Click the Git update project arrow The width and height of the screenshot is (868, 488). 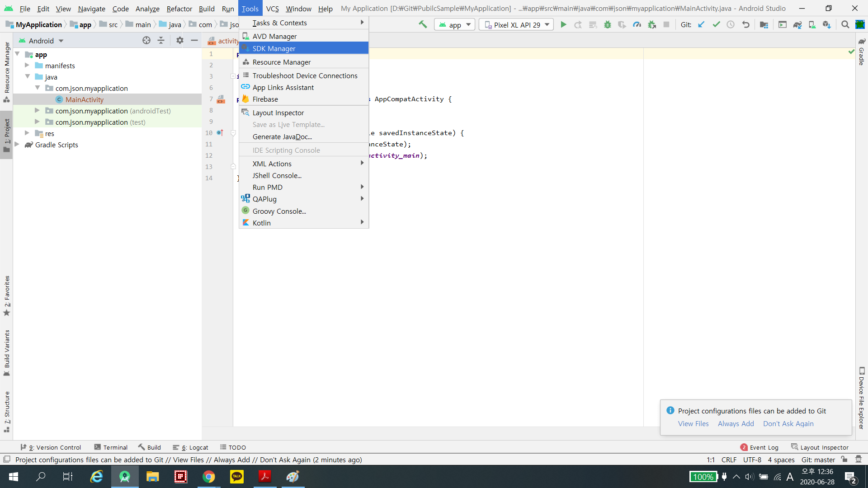coord(701,24)
